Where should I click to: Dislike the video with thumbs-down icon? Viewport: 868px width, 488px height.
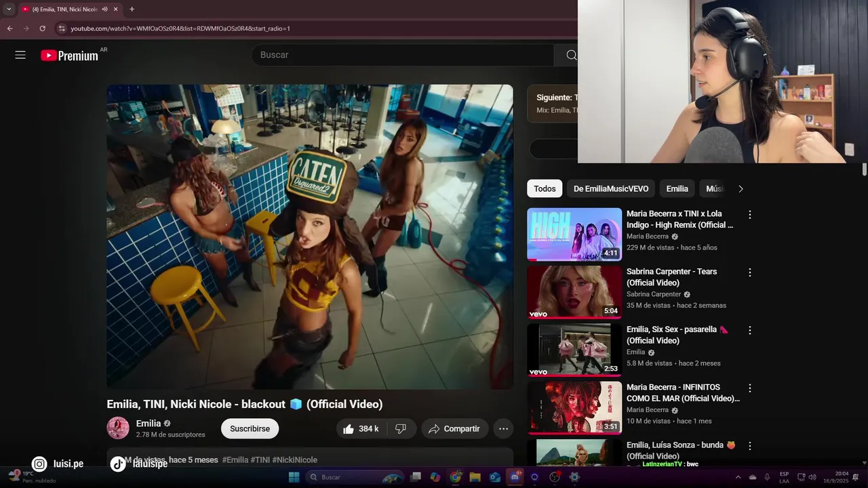click(400, 428)
